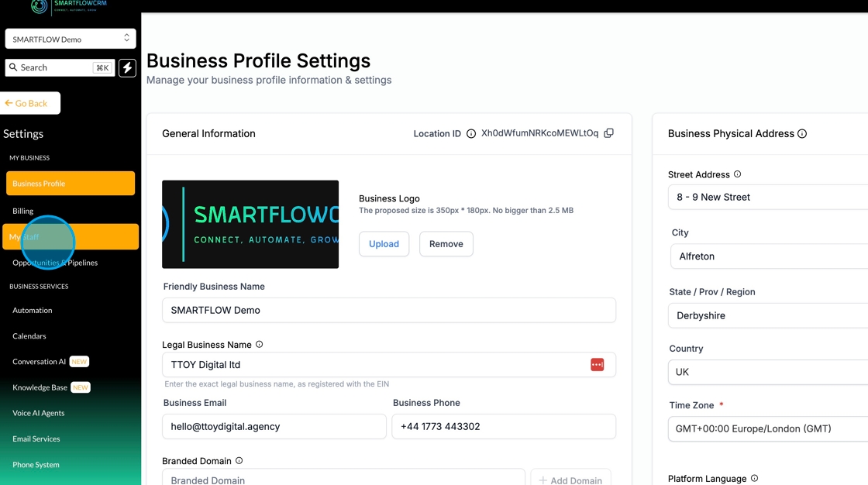Click the Go Back button
Screen dimensions: 868x485
click(x=31, y=103)
